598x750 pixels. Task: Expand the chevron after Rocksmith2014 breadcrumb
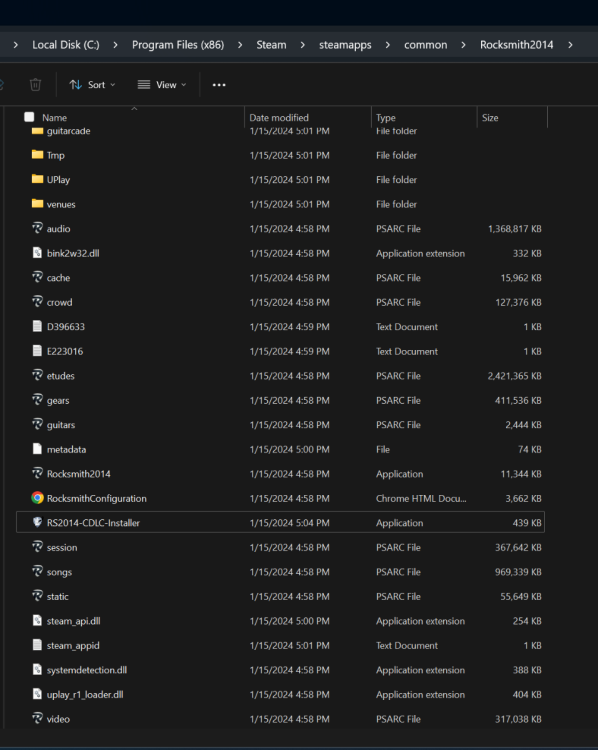pyautogui.click(x=570, y=45)
